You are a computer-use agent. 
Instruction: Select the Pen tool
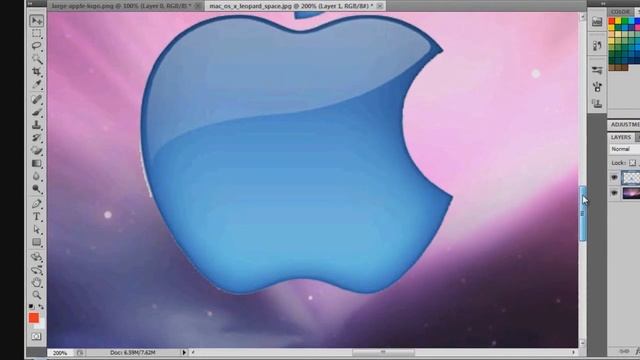pos(36,203)
